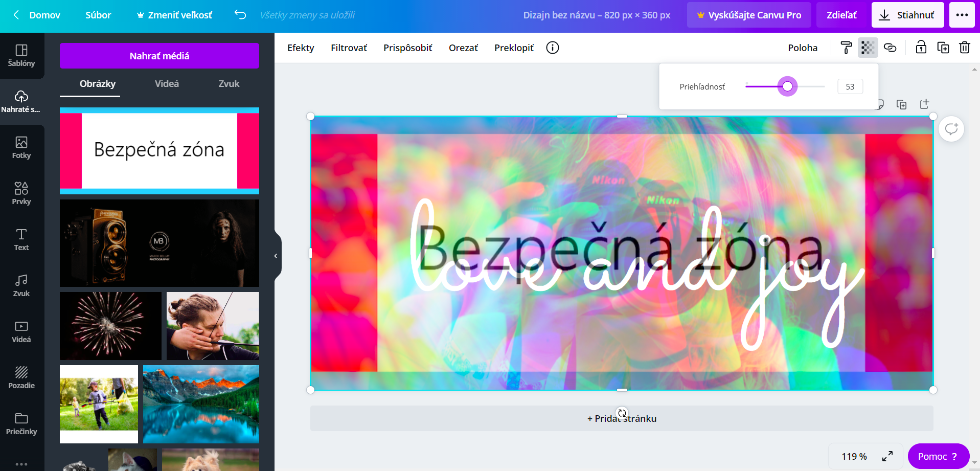Toggle the transparency checkerboard icon

(868, 48)
